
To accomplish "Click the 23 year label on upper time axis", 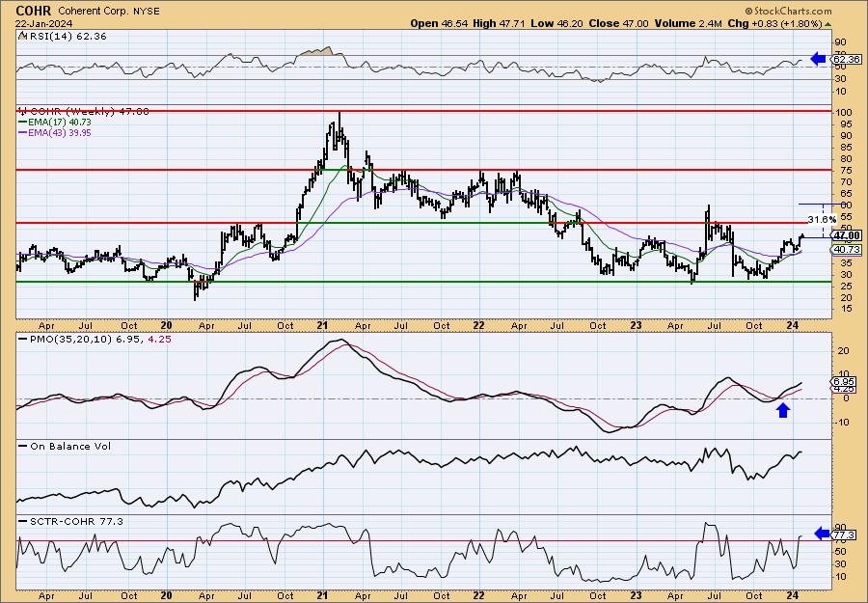I will [637, 325].
